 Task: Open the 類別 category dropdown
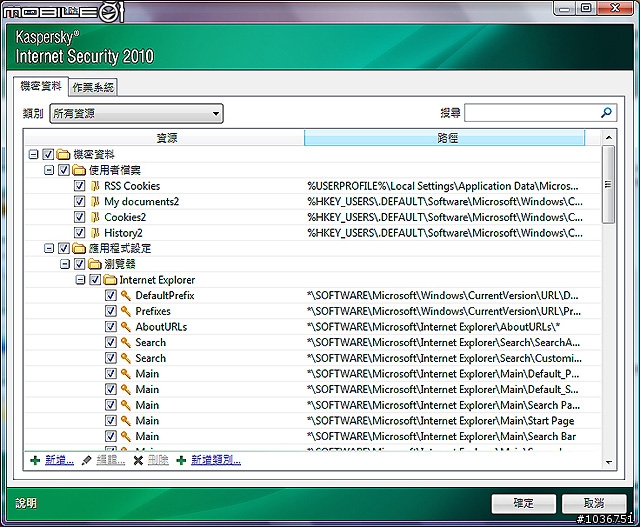point(136,113)
